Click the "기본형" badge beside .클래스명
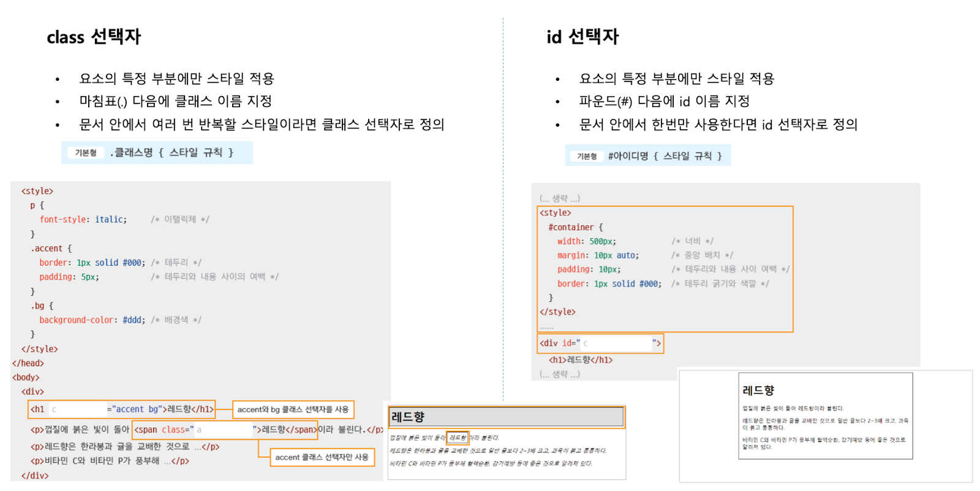 [x=86, y=153]
